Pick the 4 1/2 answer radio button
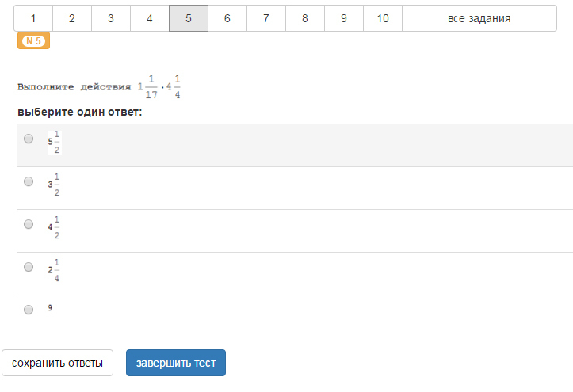Screen dimensions: 573x392 point(29,224)
